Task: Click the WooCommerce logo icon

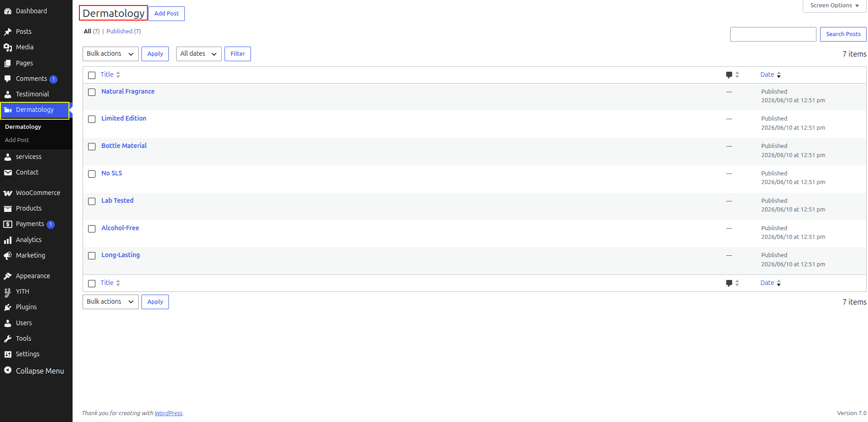Action: (x=8, y=193)
